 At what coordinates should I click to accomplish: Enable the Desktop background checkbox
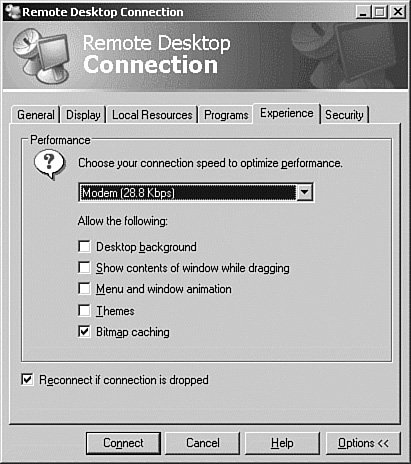pyautogui.click(x=84, y=247)
